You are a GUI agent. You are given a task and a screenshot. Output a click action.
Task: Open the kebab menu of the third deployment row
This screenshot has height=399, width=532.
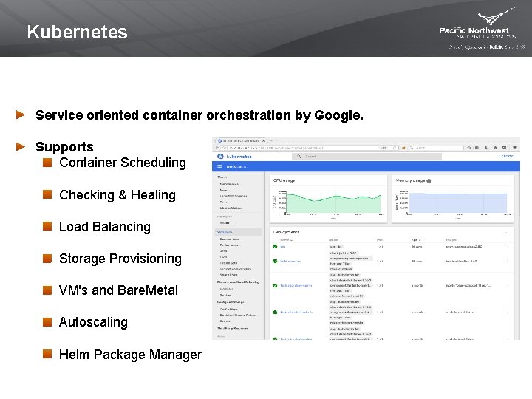click(508, 286)
